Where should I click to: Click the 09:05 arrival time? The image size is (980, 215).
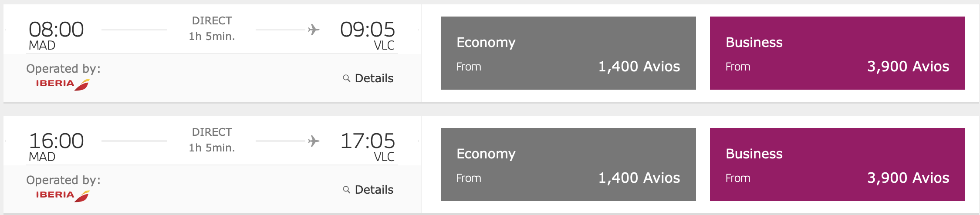tap(367, 30)
